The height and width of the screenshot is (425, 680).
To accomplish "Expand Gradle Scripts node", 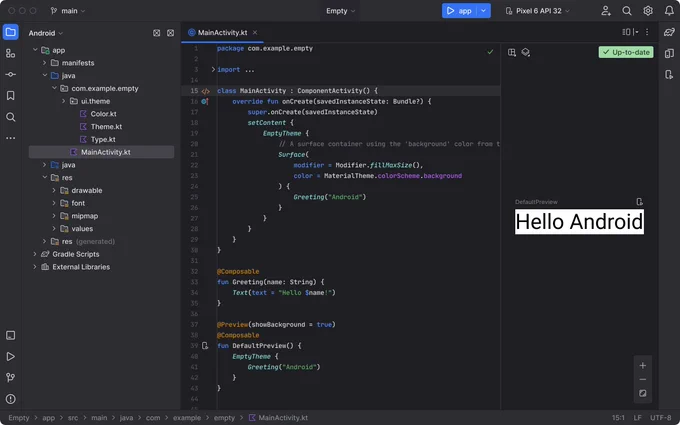I will pos(35,254).
